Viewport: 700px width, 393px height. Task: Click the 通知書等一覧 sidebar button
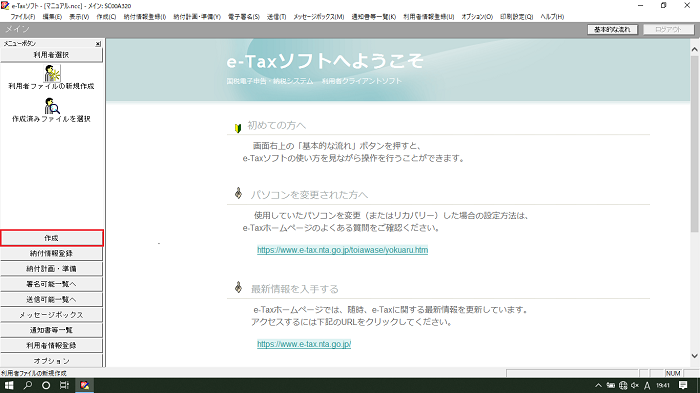click(51, 330)
